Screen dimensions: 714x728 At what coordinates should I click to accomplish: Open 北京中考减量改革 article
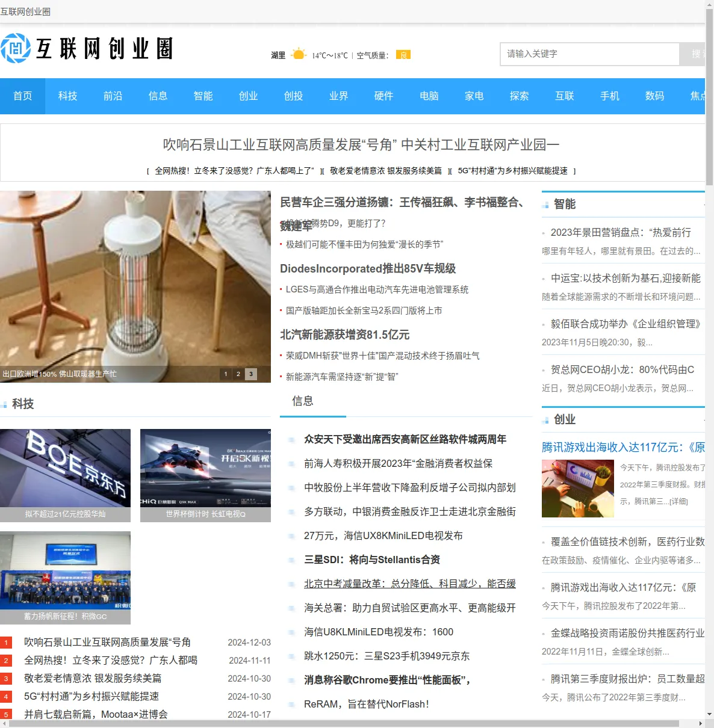pyautogui.click(x=410, y=584)
